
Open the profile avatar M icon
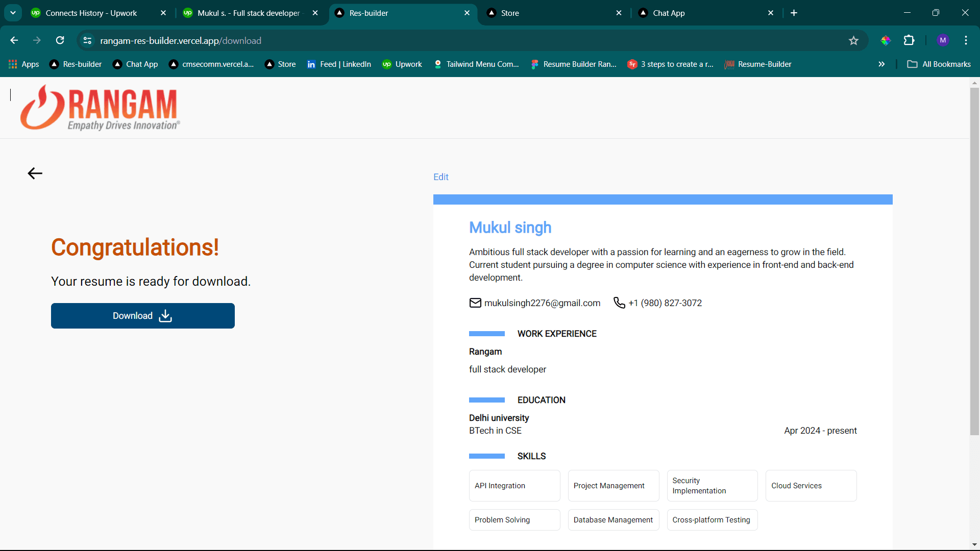(943, 40)
